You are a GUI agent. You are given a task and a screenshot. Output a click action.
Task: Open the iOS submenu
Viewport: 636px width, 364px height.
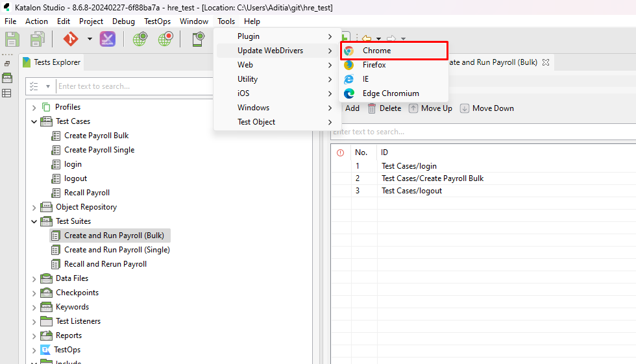coord(276,93)
